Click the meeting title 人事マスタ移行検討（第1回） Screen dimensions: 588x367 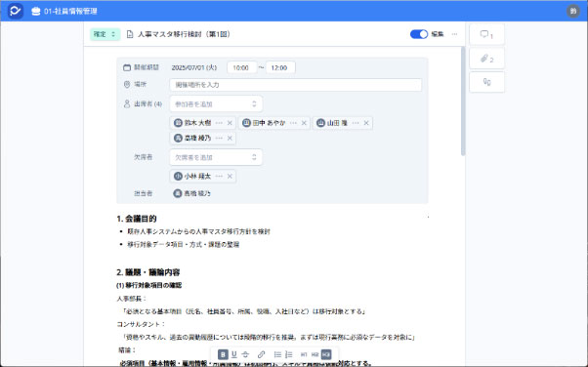point(185,34)
